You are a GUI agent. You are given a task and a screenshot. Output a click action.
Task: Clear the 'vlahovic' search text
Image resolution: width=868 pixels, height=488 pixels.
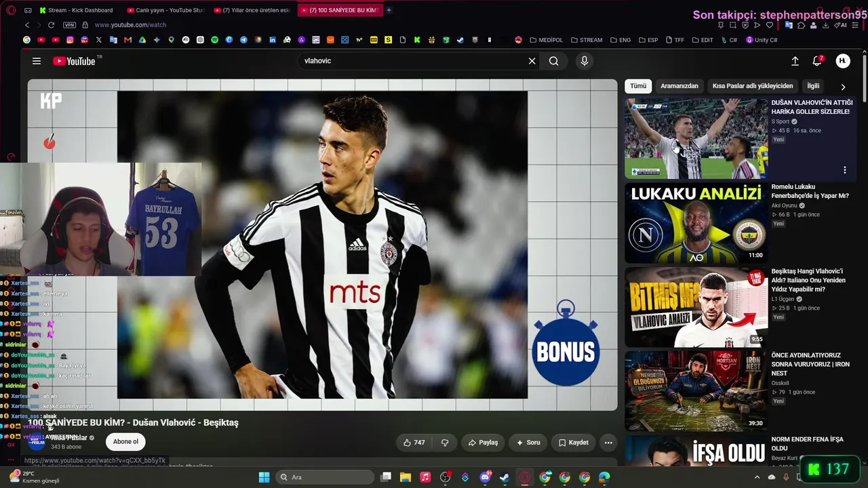pyautogui.click(x=532, y=61)
